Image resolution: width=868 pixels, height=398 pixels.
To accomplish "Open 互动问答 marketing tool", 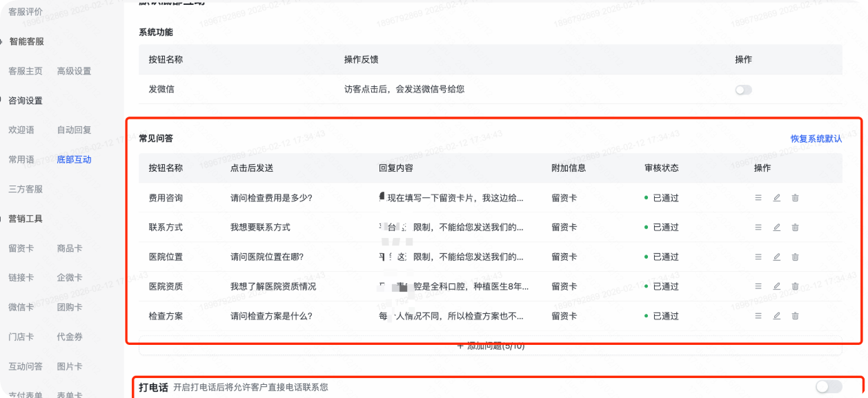I will [26, 366].
